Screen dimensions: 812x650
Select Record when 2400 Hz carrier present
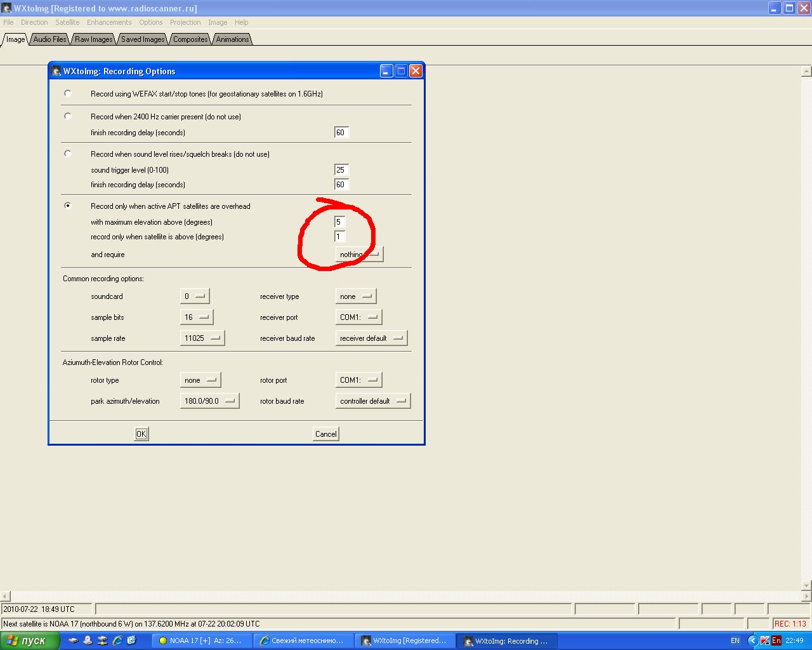coord(68,116)
